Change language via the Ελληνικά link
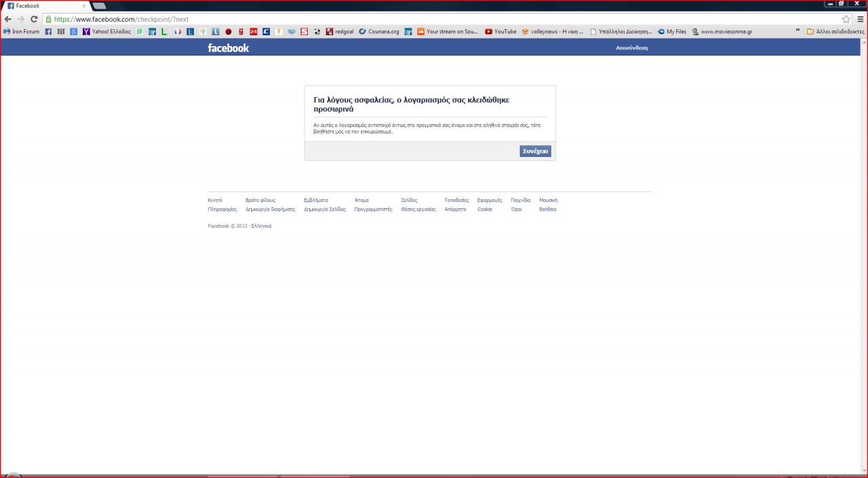 coord(261,226)
